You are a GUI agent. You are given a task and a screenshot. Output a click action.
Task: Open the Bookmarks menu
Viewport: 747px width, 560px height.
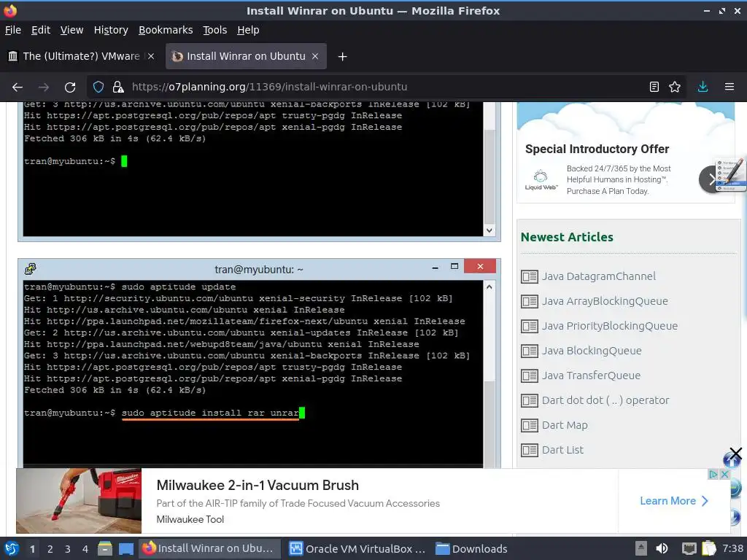(166, 30)
